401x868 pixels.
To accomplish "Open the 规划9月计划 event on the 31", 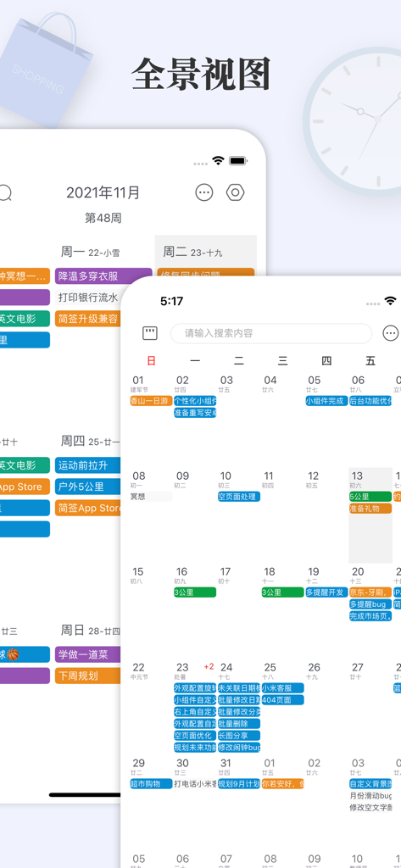I will 239,784.
